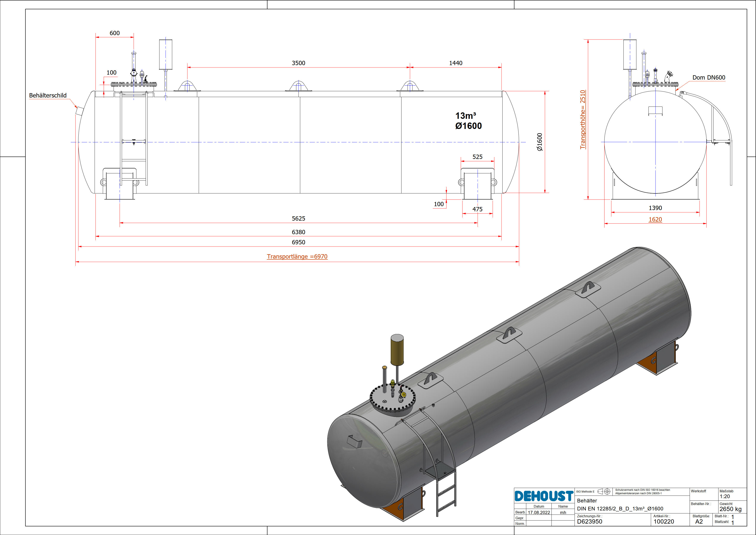756x535 pixels.
Task: Click the "3500" lug spacing dimension
Action: (298, 63)
